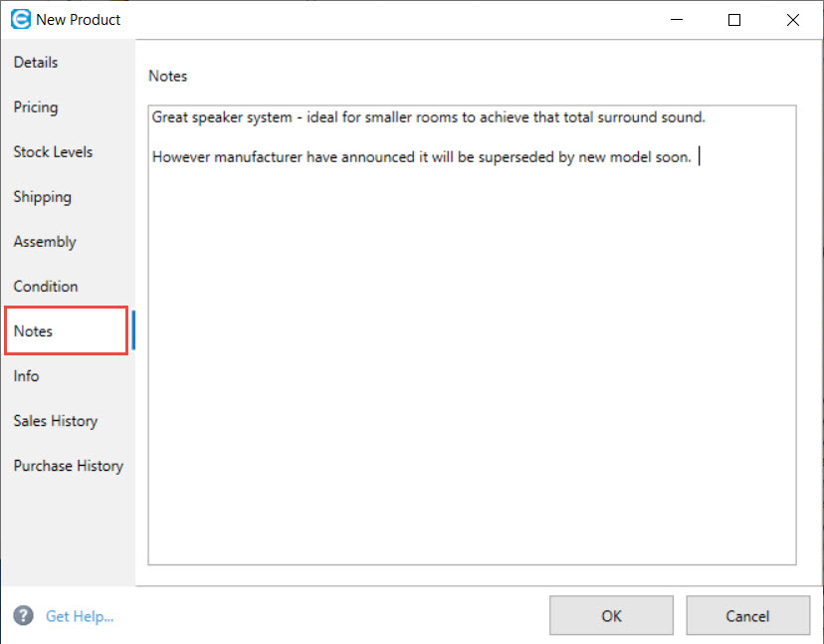Image resolution: width=824 pixels, height=644 pixels.
Task: Click the app logo in title bar
Action: (x=20, y=19)
